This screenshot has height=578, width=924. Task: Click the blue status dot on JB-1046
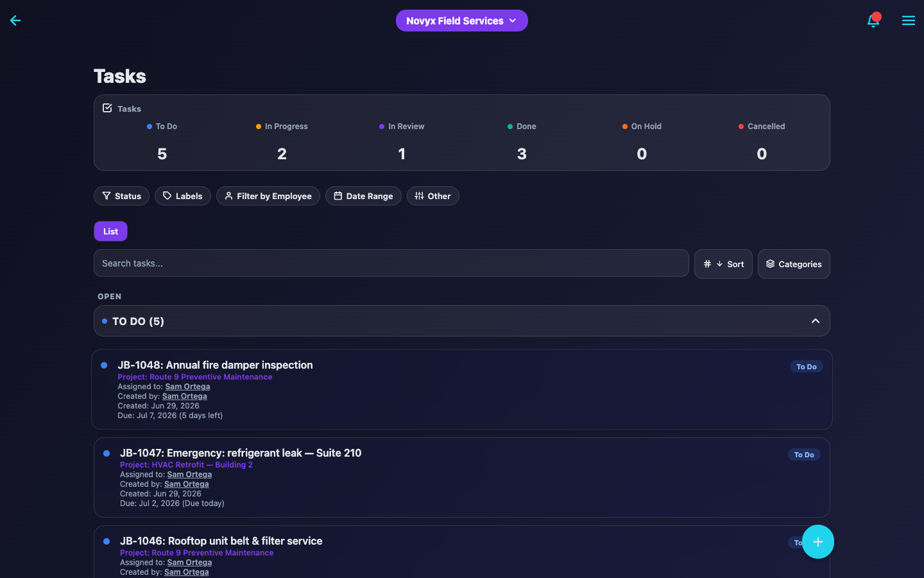click(x=107, y=541)
